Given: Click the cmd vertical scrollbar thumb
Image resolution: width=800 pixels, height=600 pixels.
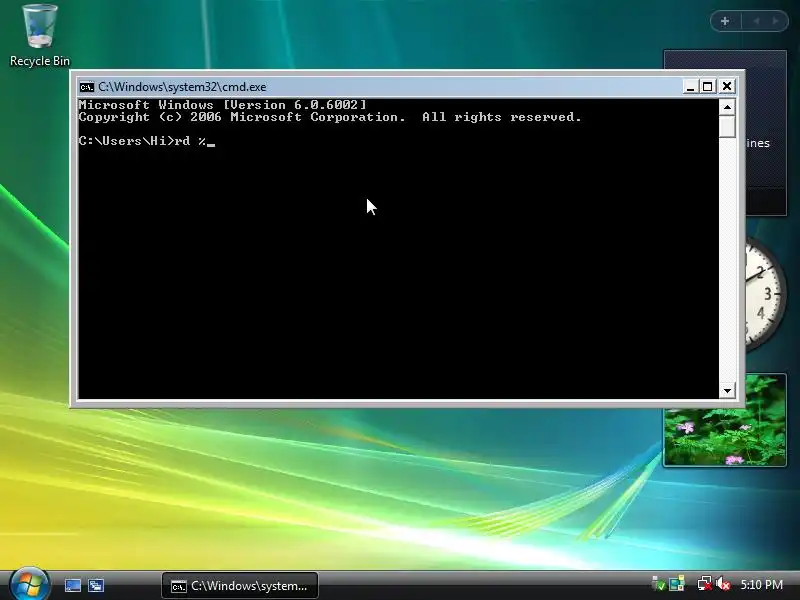Looking at the screenshot, I should [x=727, y=126].
